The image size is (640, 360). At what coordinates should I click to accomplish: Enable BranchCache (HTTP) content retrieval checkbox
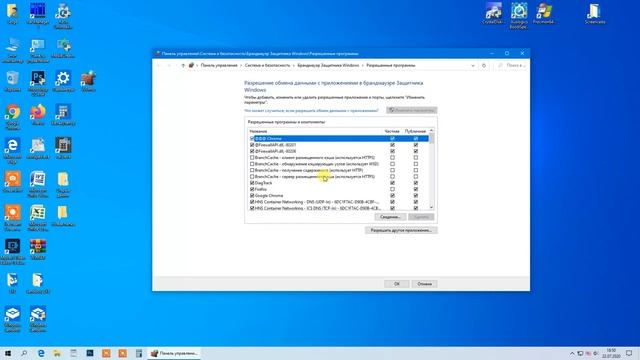click(x=252, y=170)
